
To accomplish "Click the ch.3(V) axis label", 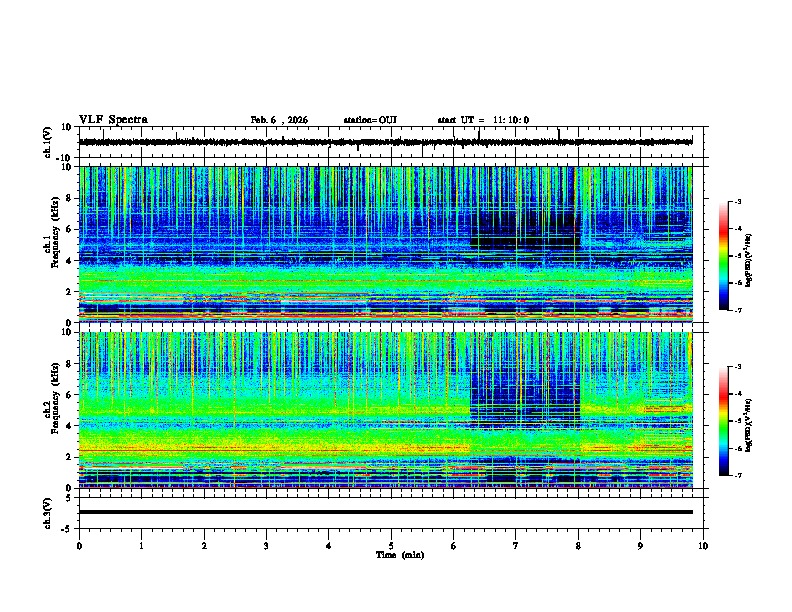I will point(48,513).
